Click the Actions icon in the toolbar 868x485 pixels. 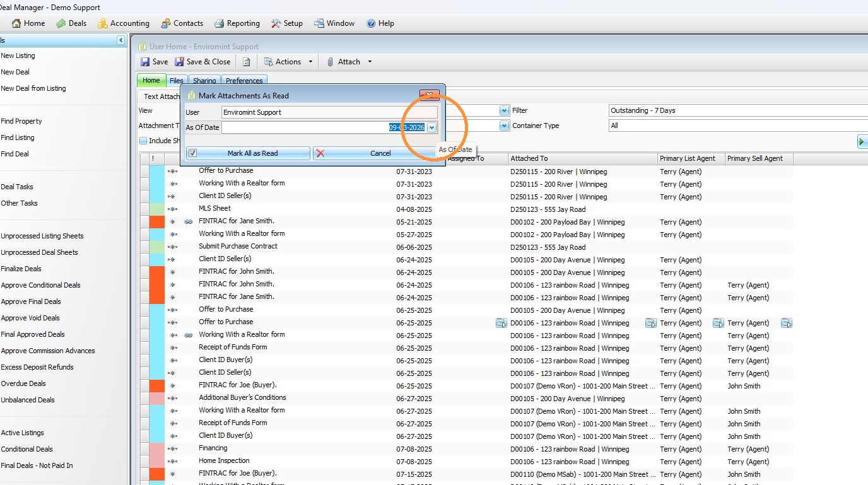coord(268,62)
